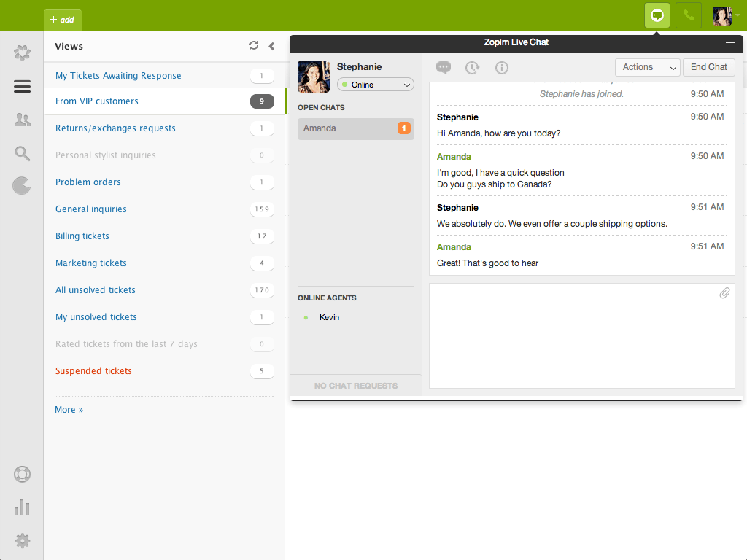The image size is (747, 560).
Task: Open the Actions dropdown
Action: pos(648,67)
